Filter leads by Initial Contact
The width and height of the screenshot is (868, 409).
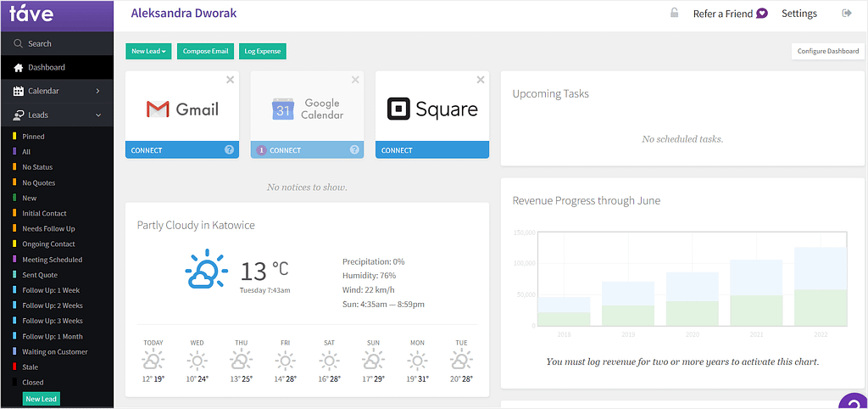coord(44,213)
